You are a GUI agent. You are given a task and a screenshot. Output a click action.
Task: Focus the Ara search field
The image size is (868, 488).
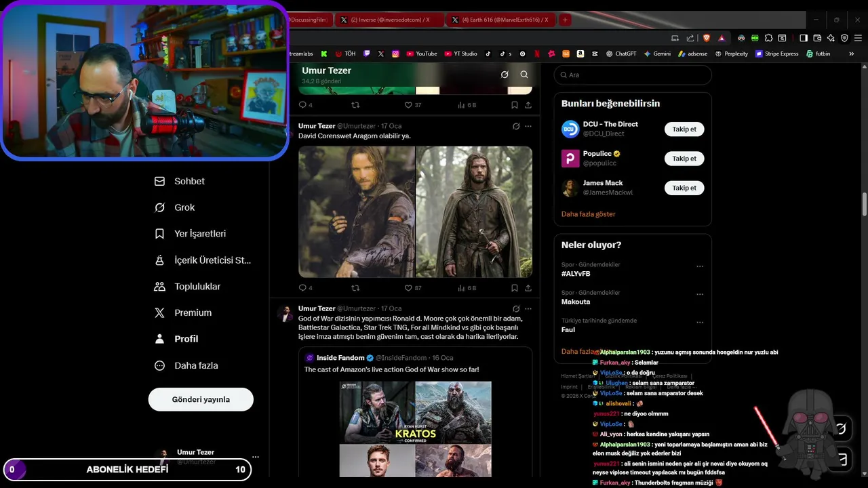[x=633, y=75]
